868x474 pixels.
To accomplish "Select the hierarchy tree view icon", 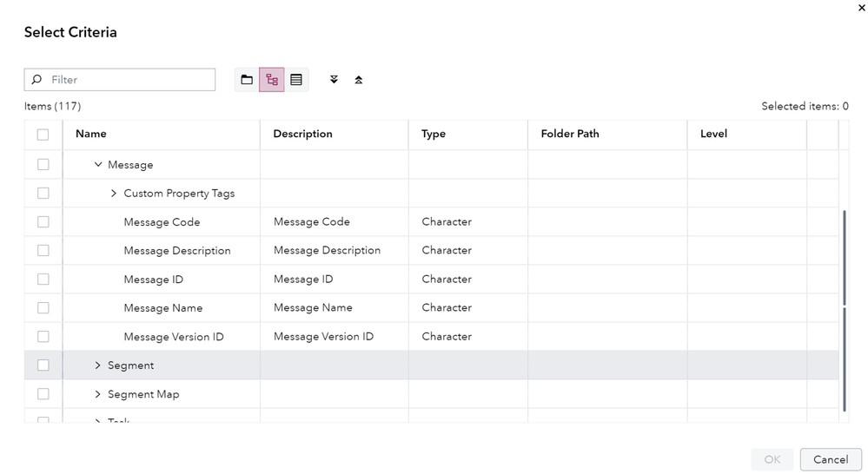I will [272, 80].
